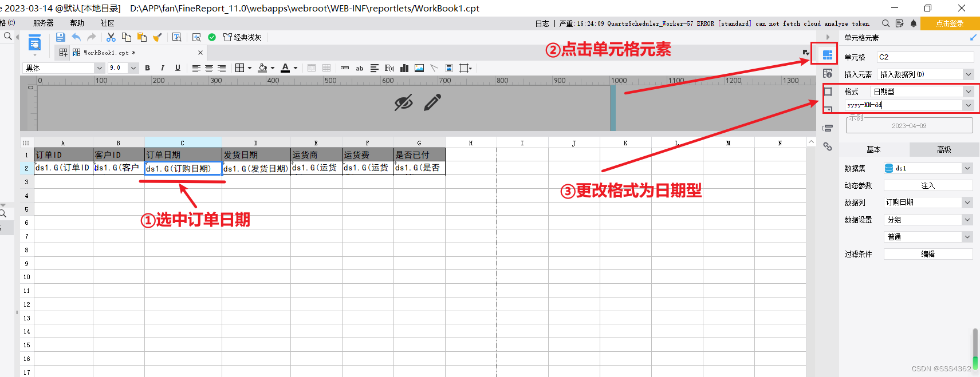Toggle the crossed-out eye visibility icon
Viewport: 980px width, 377px height.
[404, 103]
